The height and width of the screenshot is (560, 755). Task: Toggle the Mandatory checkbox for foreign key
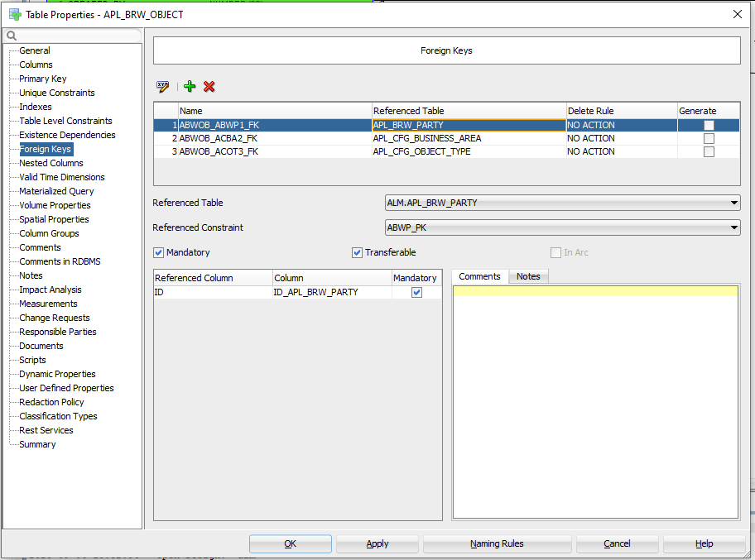159,252
